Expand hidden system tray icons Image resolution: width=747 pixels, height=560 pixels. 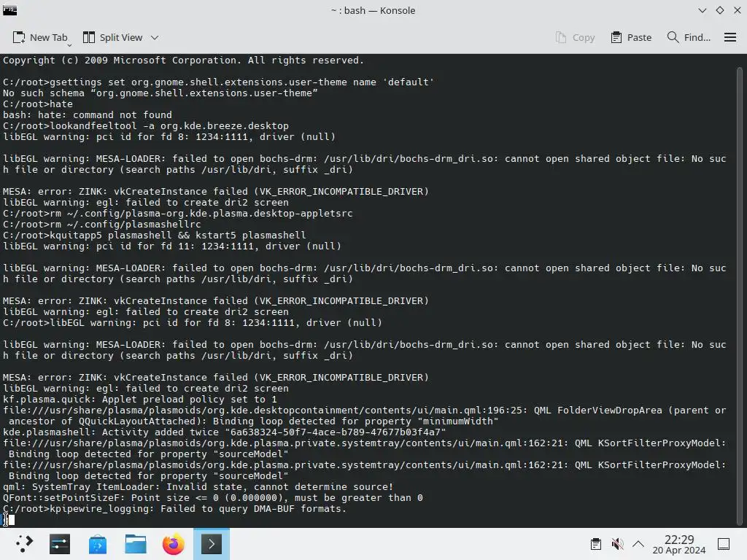[638, 544]
